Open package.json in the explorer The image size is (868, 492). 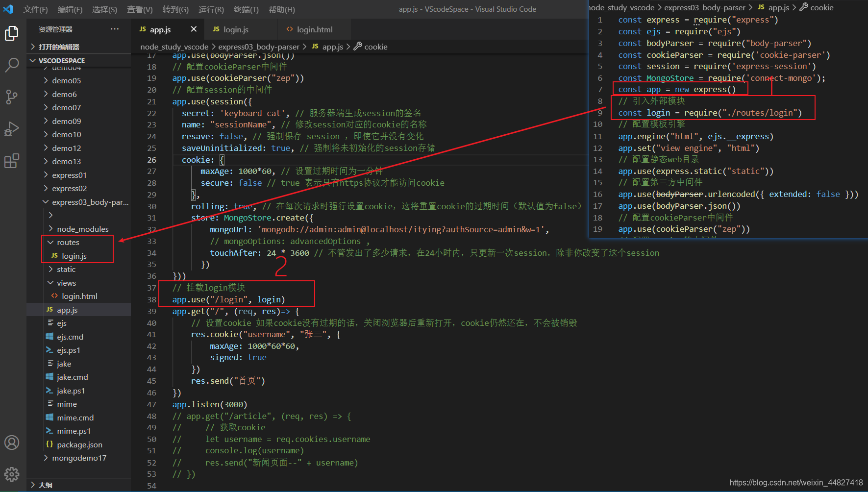78,444
